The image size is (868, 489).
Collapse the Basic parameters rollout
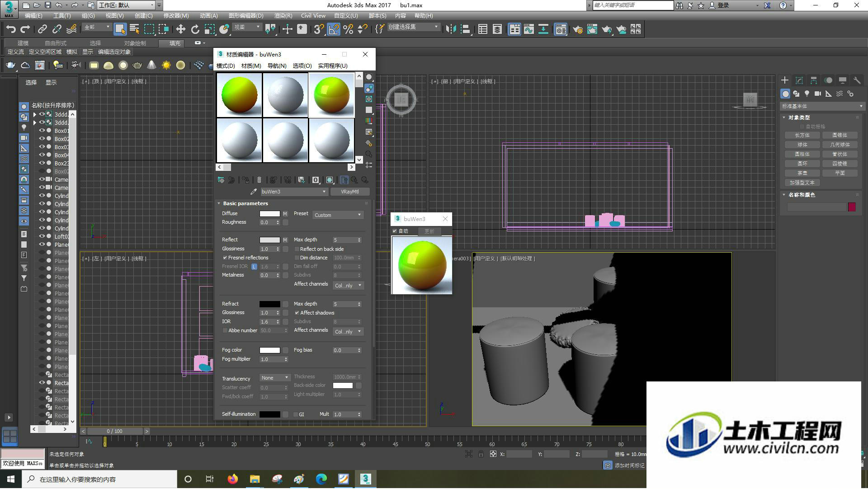[219, 203]
